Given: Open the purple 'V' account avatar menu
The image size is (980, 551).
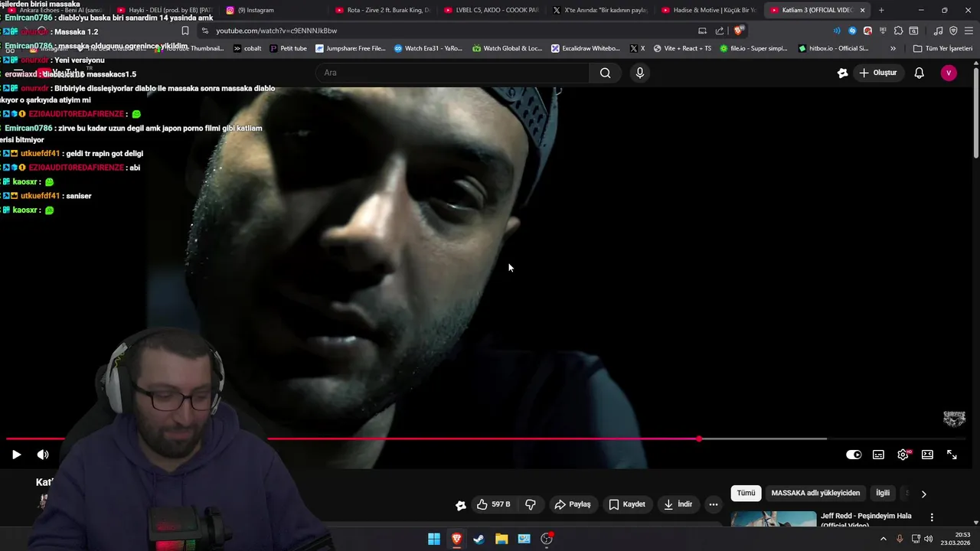Looking at the screenshot, I should (949, 73).
